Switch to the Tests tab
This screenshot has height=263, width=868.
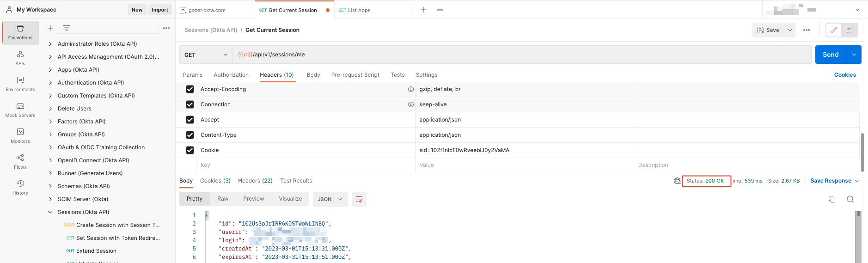coord(397,75)
